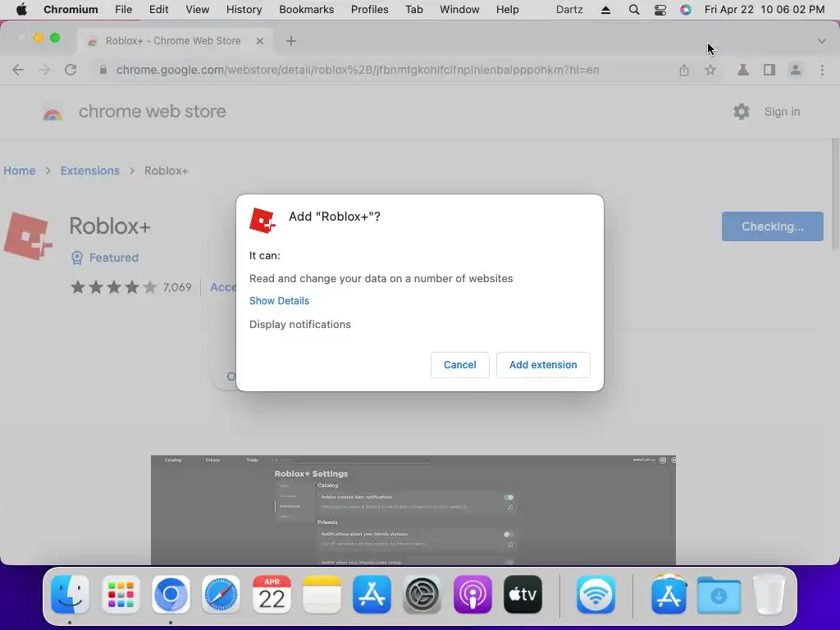The image size is (840, 630).
Task: Click the Siri icon in menu bar
Action: point(686,10)
